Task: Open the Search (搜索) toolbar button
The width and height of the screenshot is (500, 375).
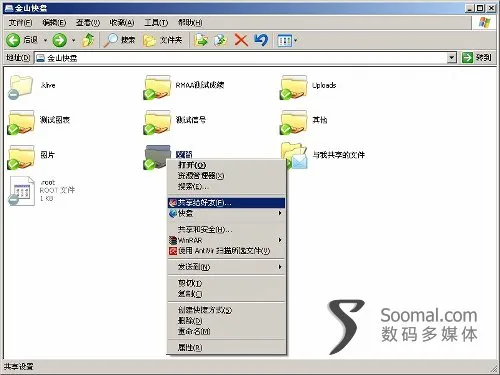Action: pyautogui.click(x=119, y=40)
